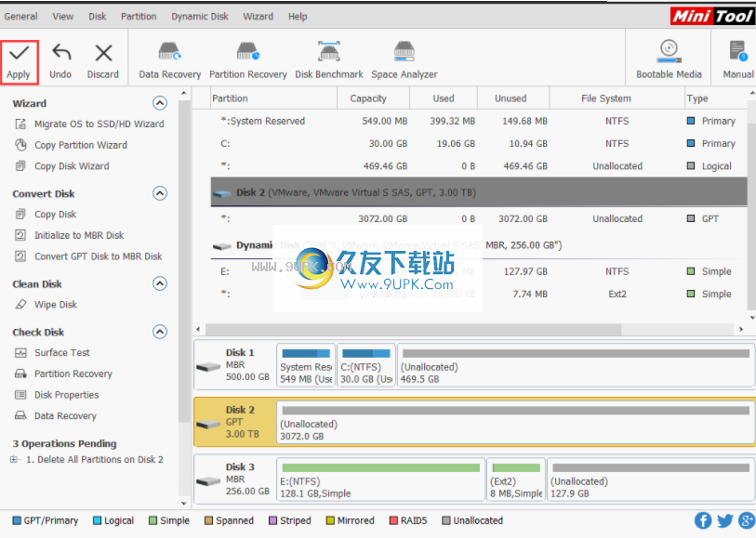Click the Disk Properties link

pos(67,395)
